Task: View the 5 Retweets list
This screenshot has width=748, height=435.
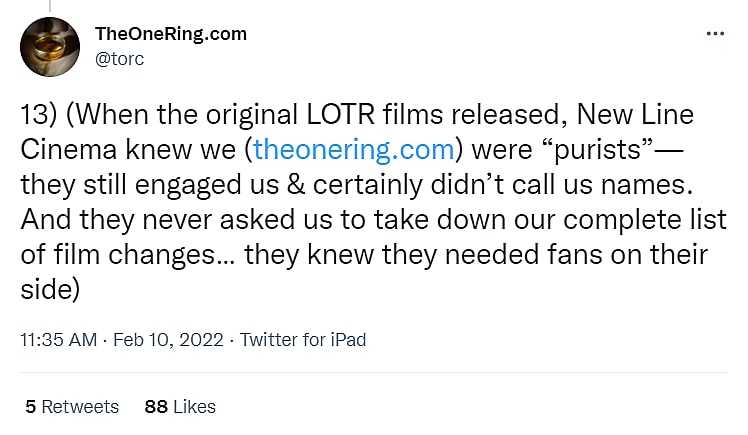Action: pyautogui.click(x=72, y=406)
